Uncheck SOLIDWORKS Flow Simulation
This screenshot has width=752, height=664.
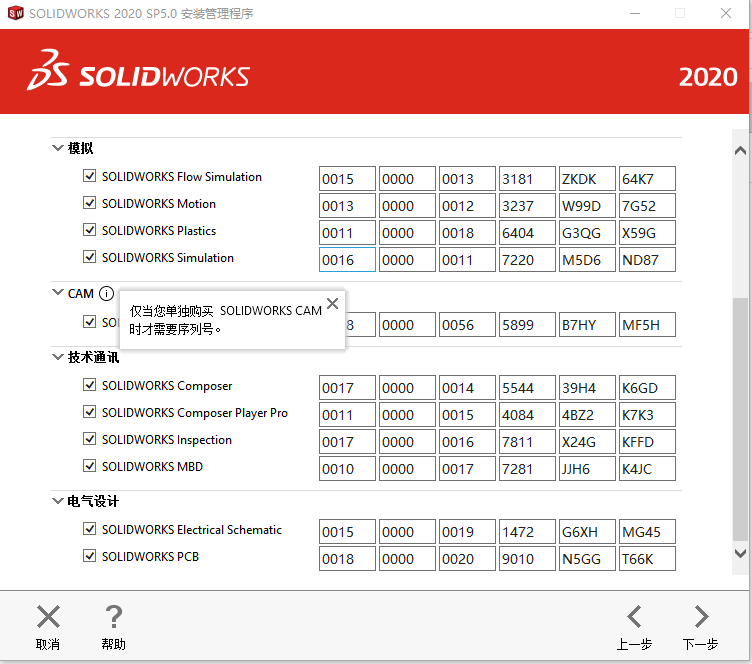(x=89, y=175)
